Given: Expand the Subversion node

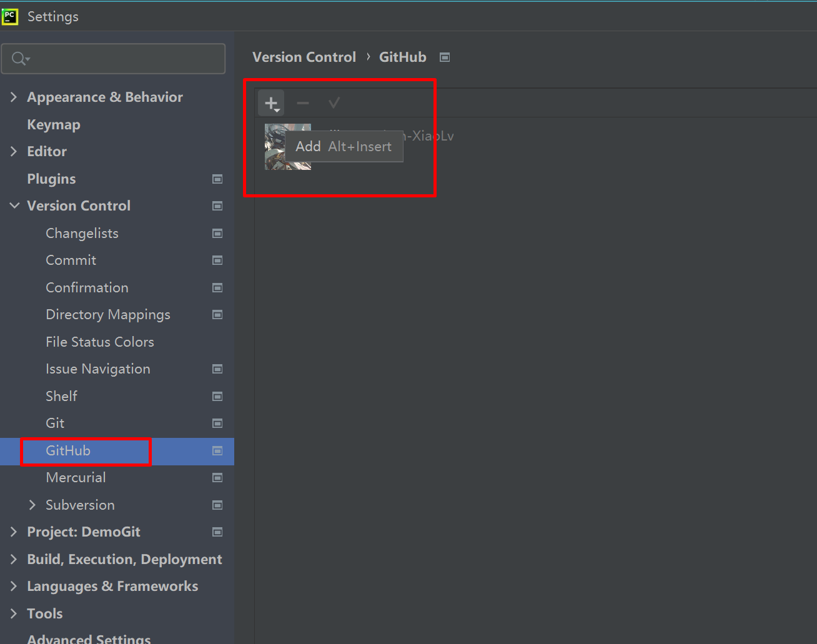Looking at the screenshot, I should point(32,505).
